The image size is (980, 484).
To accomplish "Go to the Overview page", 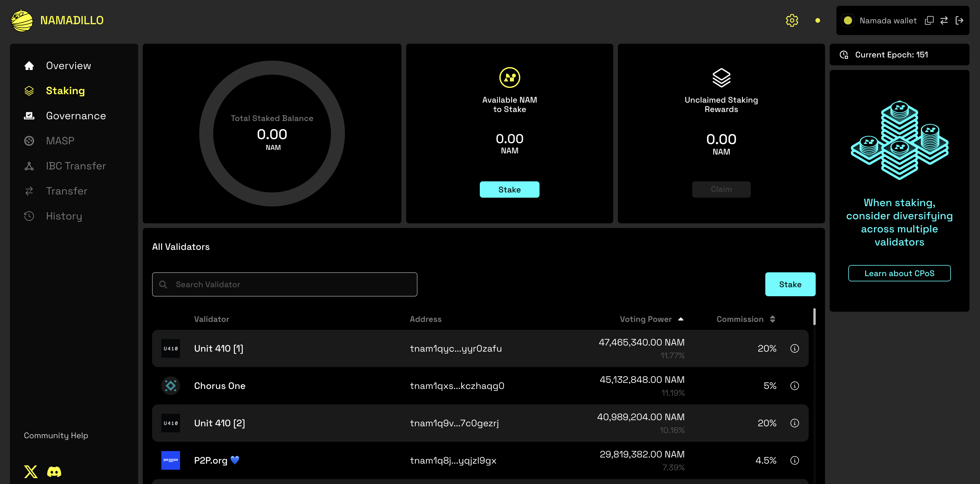I will pyautogui.click(x=68, y=66).
